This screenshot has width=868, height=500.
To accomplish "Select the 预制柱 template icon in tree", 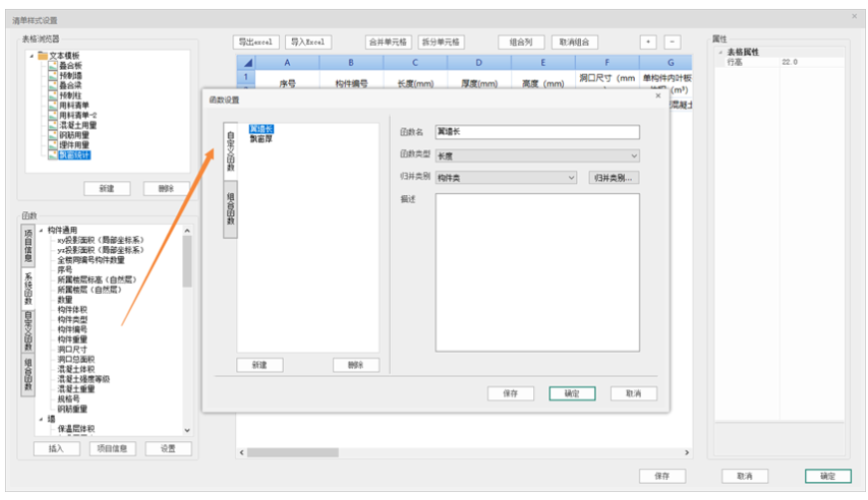I will pos(53,96).
